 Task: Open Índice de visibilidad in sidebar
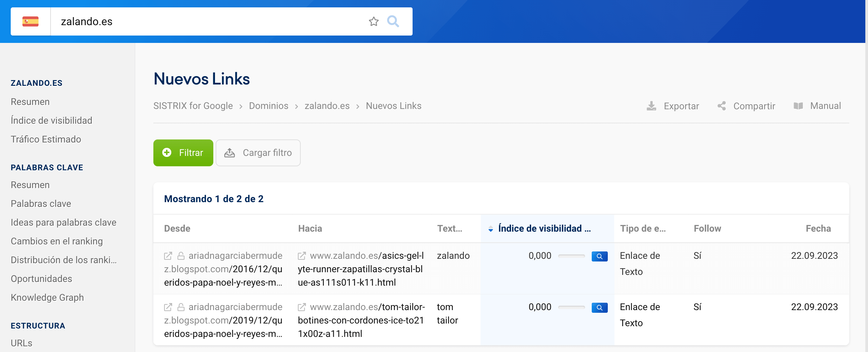coord(52,120)
